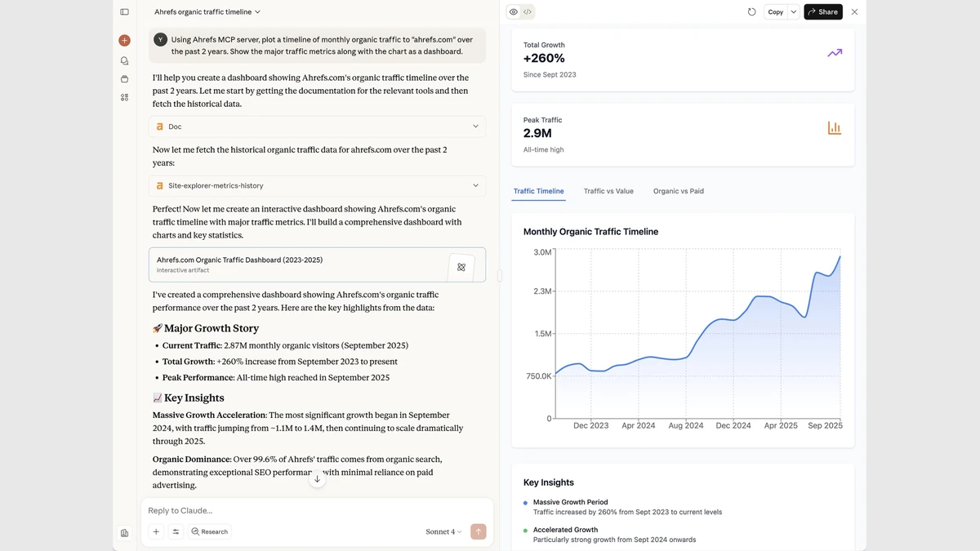Image resolution: width=980 pixels, height=551 pixels.
Task: Click the user avatar Y on the prompt
Action: [x=161, y=39]
